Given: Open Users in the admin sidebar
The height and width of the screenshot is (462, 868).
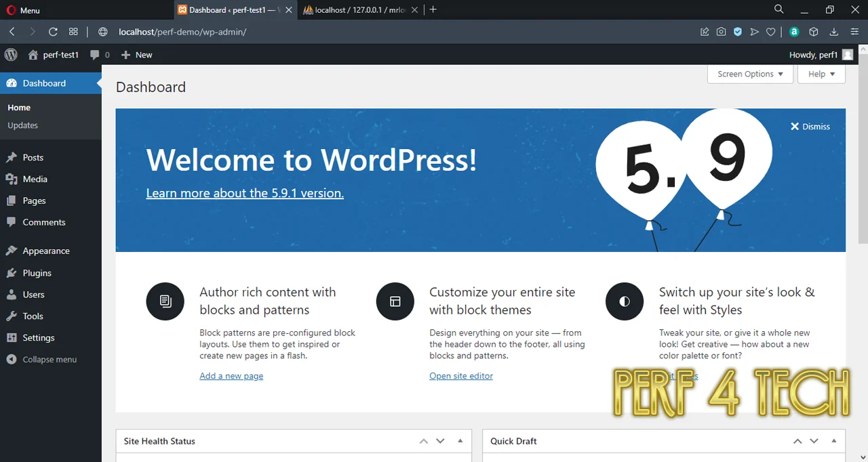Looking at the screenshot, I should 51,295.
